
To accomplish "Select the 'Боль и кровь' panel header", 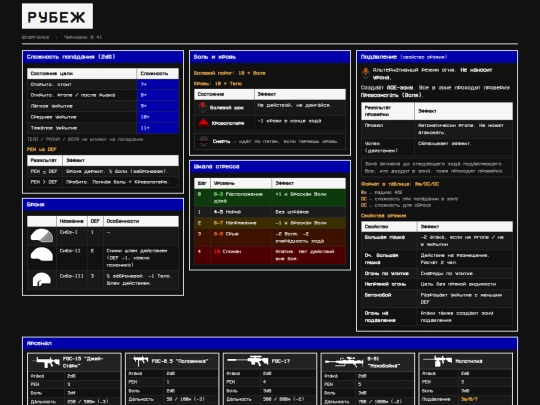I will pyautogui.click(x=270, y=57).
